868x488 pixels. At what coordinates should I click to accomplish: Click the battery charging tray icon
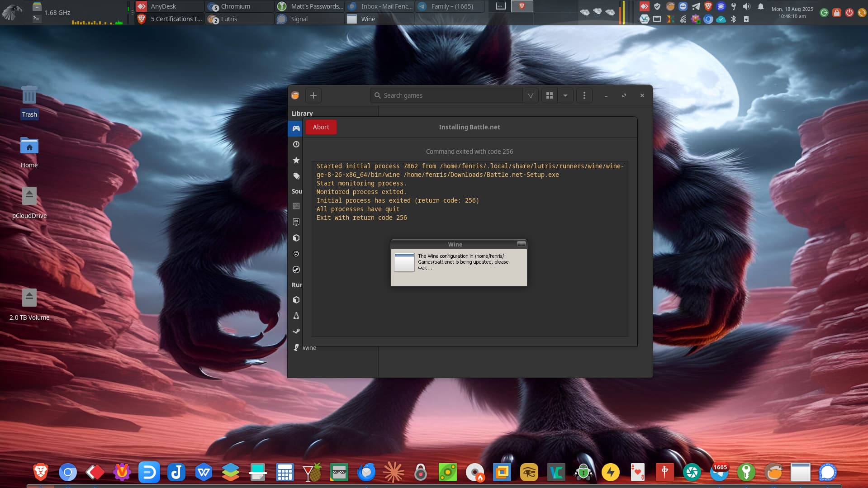click(x=746, y=19)
